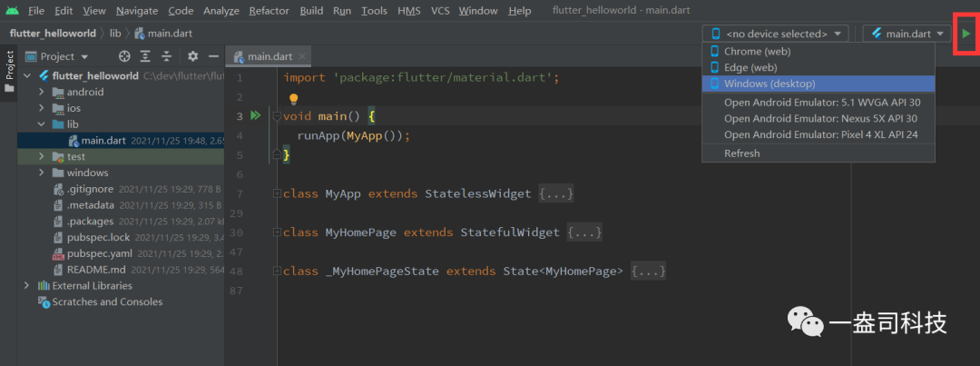Open the main.dart run configuration dropdown

click(906, 34)
